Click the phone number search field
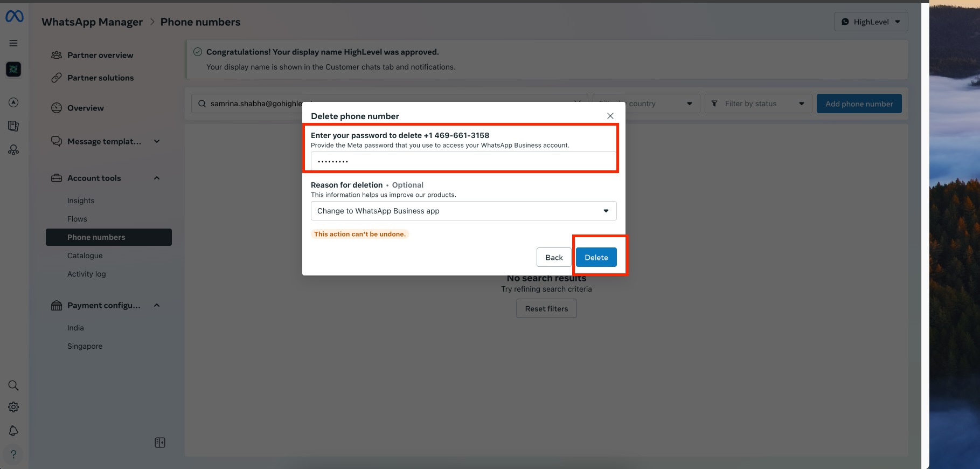 [390, 104]
